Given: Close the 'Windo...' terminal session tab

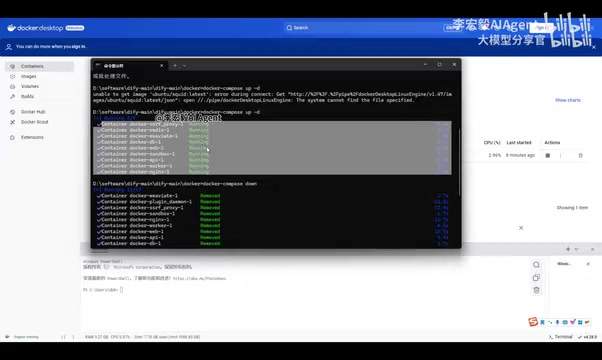Looking at the screenshot, I should (x=588, y=264).
